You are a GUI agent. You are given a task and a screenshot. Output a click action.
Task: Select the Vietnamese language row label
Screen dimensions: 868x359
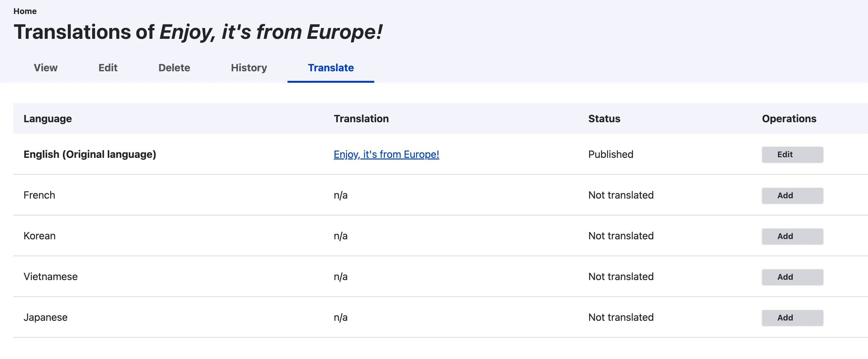(51, 277)
